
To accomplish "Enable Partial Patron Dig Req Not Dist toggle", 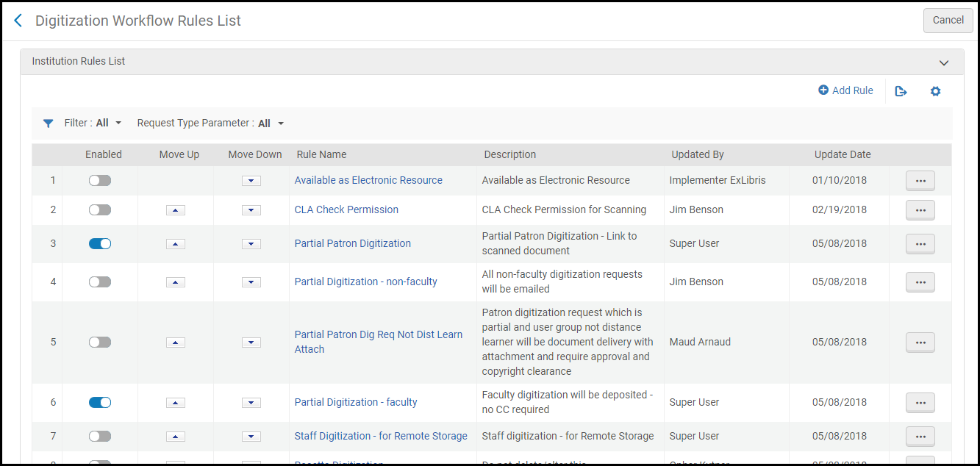I will (100, 343).
